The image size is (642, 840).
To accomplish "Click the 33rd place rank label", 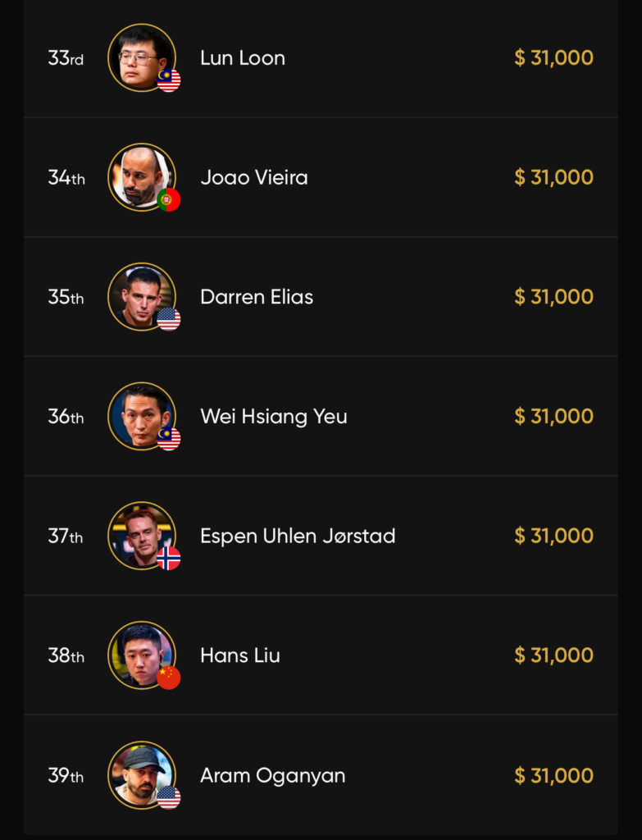I will pos(66,58).
